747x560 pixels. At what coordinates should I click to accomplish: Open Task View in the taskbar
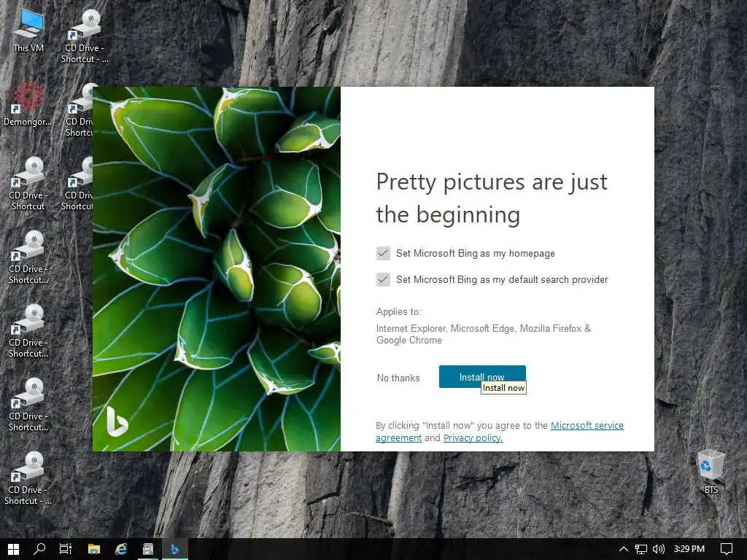65,549
